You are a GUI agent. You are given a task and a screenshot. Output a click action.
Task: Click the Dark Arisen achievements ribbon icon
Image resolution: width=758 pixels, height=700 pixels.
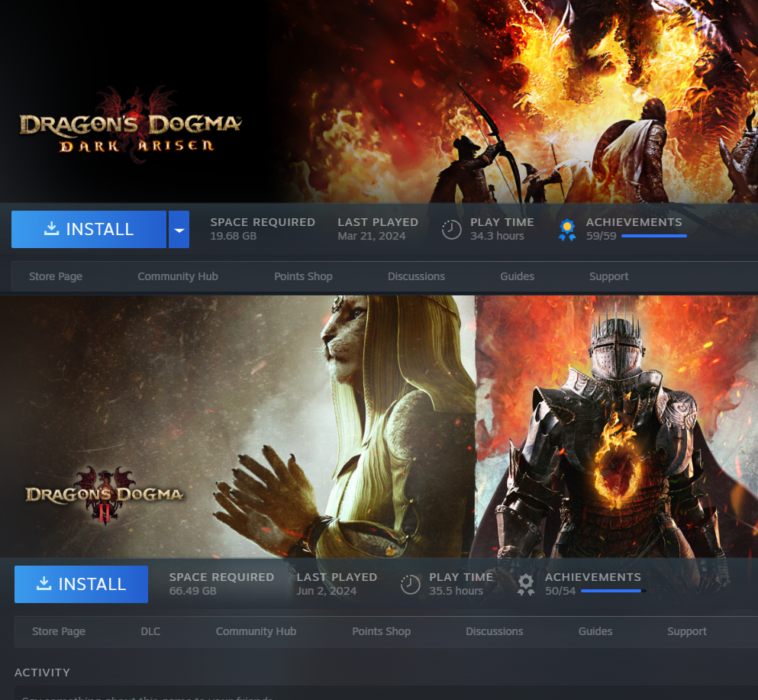click(567, 230)
